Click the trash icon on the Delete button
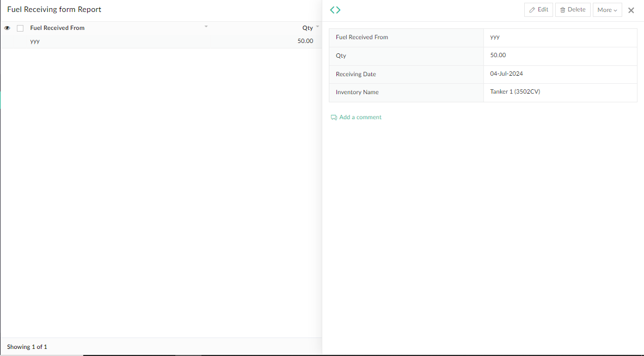 click(x=563, y=9)
